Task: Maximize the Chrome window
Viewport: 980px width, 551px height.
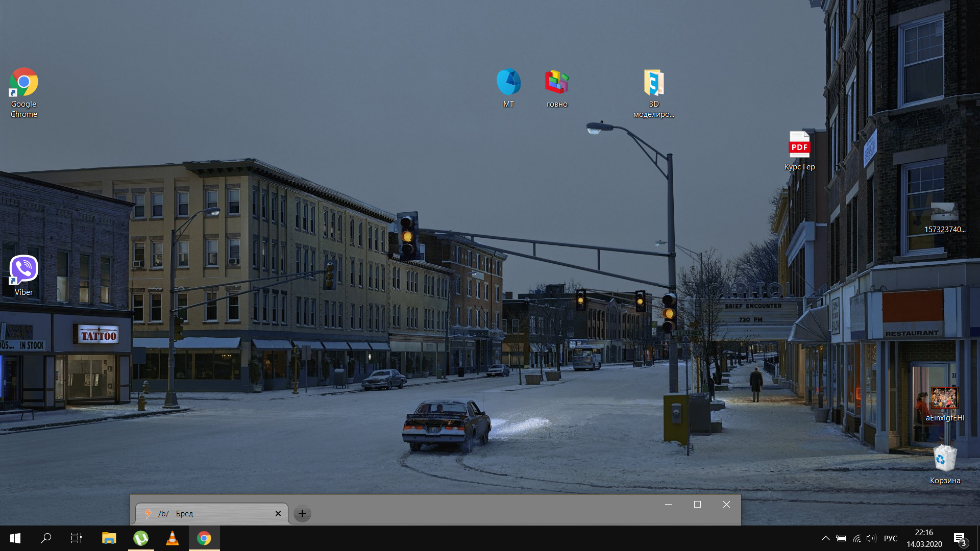Action: point(697,505)
